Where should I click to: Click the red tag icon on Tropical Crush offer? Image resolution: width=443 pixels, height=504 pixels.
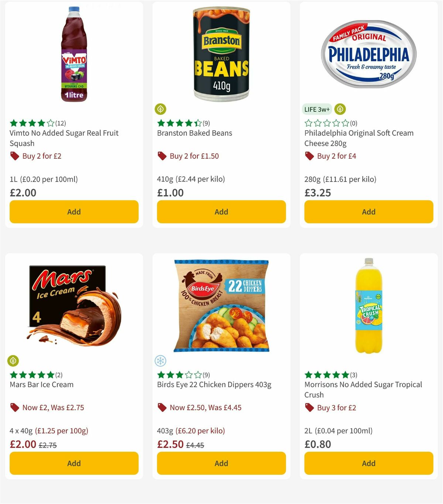[309, 408]
